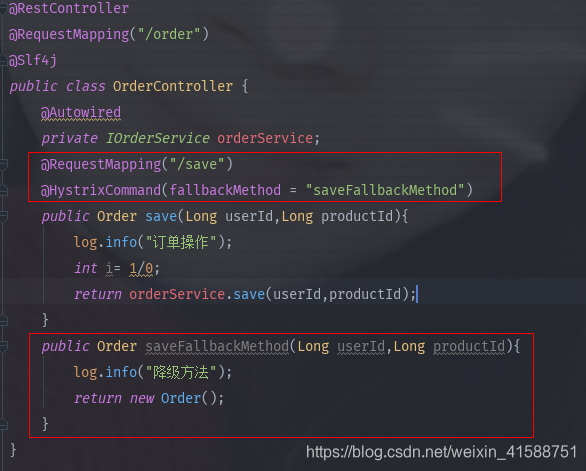Viewport: 586px width, 471px height.
Task: Place cursor in the "/save" string
Action: (x=197, y=164)
